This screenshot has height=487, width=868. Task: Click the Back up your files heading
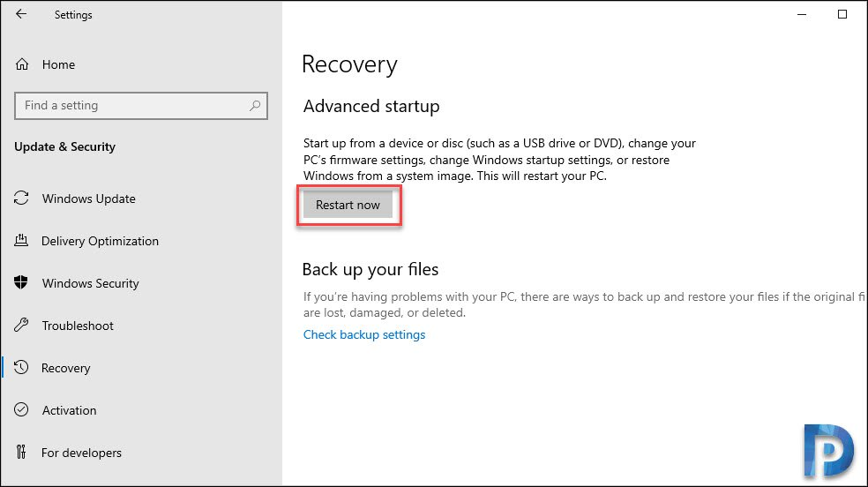pos(370,269)
